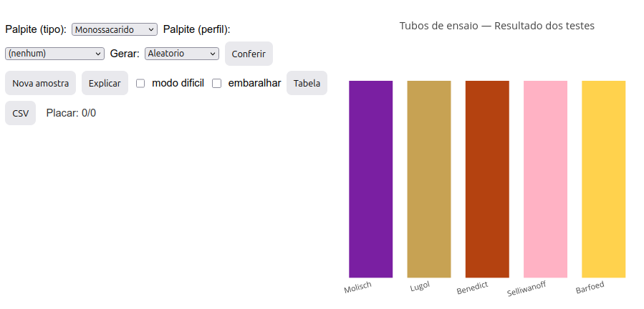The height and width of the screenshot is (309, 644).
Task: Click the pink Seliwanoff test tube bar
Action: point(545,179)
